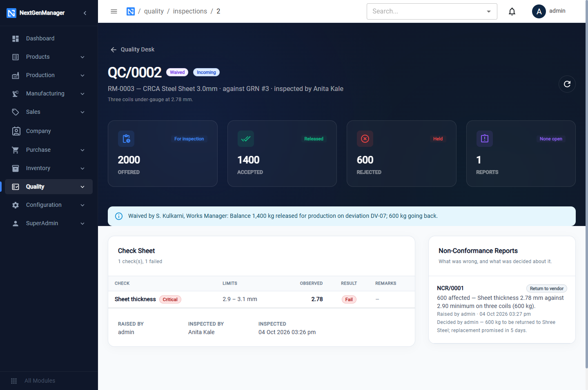Open the notifications bell
Viewport: 588px width, 390px height.
pyautogui.click(x=512, y=11)
